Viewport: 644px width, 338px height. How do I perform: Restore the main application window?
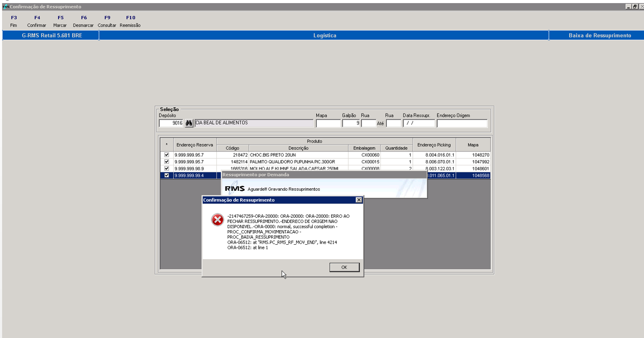click(x=635, y=7)
